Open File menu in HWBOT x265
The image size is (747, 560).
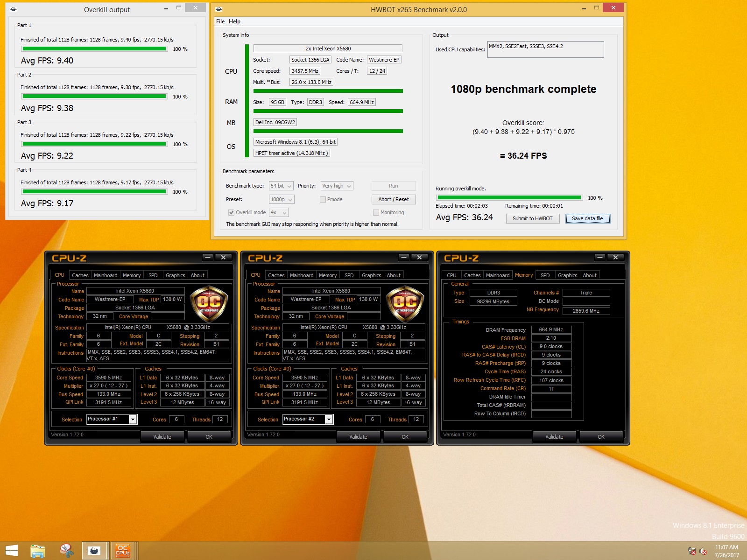point(220,21)
